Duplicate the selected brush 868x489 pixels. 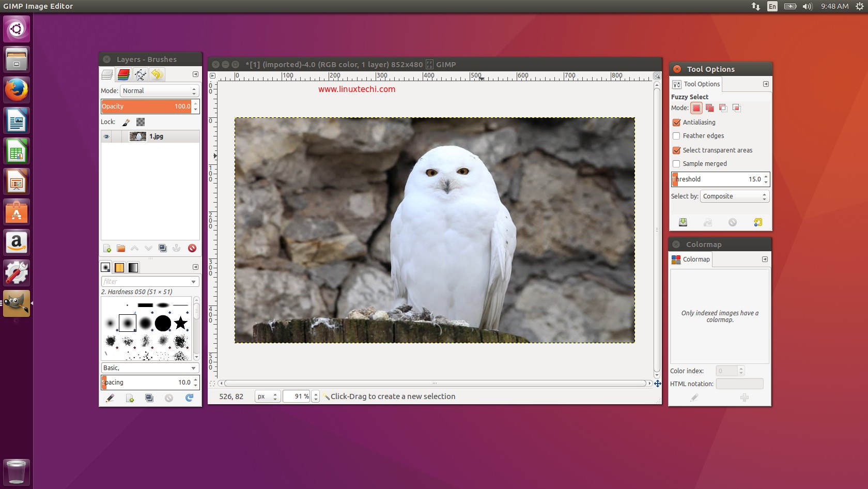coord(149,398)
